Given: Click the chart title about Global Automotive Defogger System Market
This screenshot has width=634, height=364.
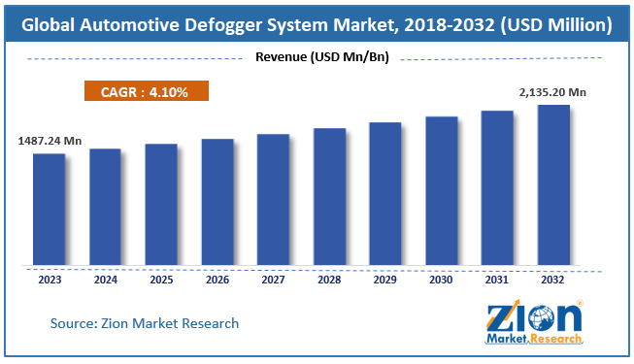Looking at the screenshot, I should point(317,25).
